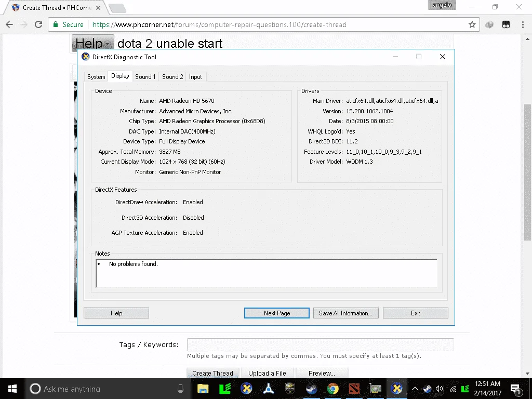Click the Upload a File button
The image size is (532, 399).
(267, 373)
